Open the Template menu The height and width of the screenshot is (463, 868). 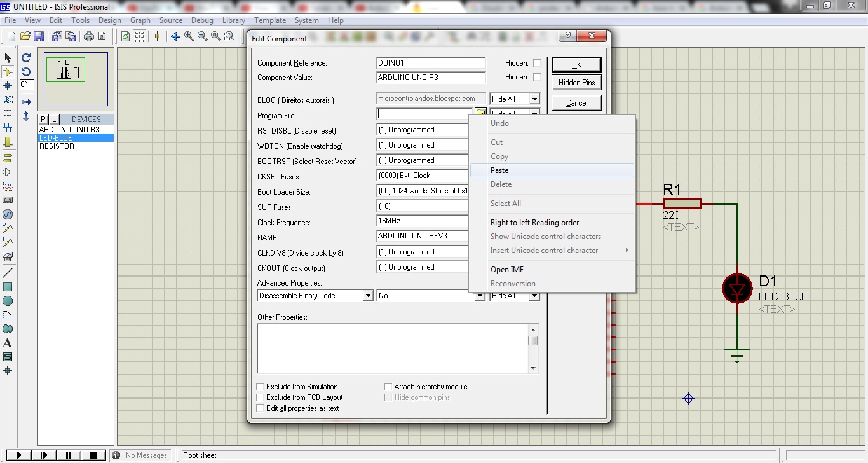pyautogui.click(x=270, y=20)
